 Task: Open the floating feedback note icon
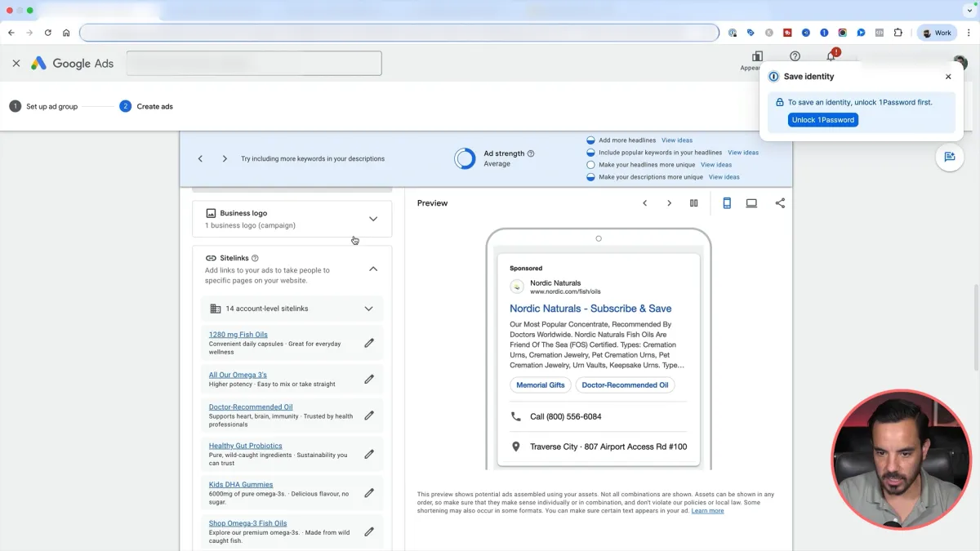pyautogui.click(x=950, y=157)
